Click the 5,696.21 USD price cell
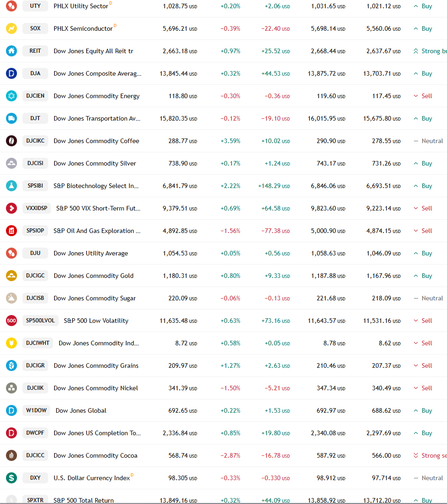The width and height of the screenshot is (447, 504). 180,28
